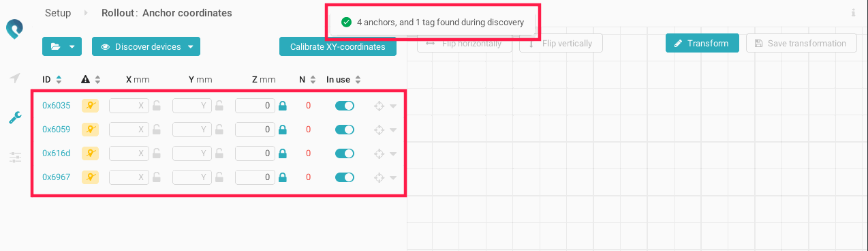Unlock the Z coordinate lock for 0x6059

pyautogui.click(x=283, y=130)
